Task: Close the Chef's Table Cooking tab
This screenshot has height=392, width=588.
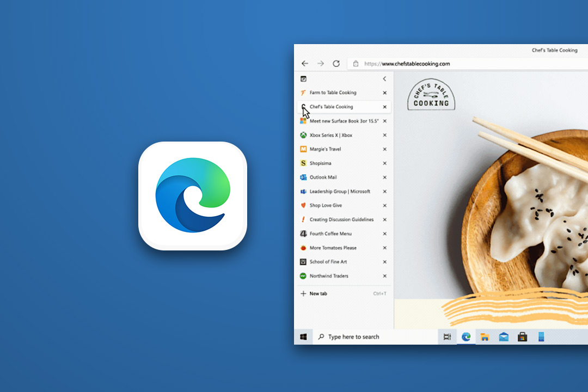Action: (x=385, y=107)
